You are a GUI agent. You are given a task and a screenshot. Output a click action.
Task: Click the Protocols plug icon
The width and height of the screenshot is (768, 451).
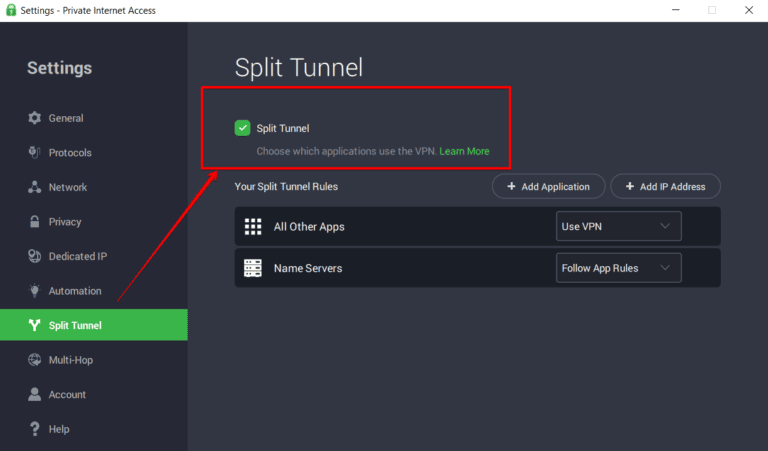tap(34, 152)
